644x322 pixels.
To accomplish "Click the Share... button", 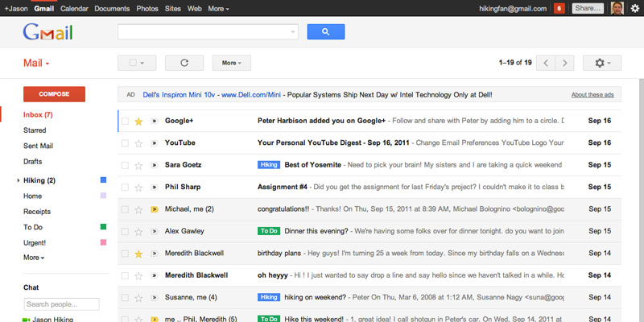I will click(x=588, y=8).
